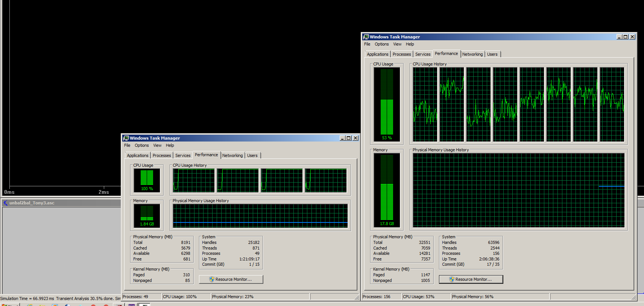Close the smaller Task Manager window
644x306 pixels.
[355, 138]
